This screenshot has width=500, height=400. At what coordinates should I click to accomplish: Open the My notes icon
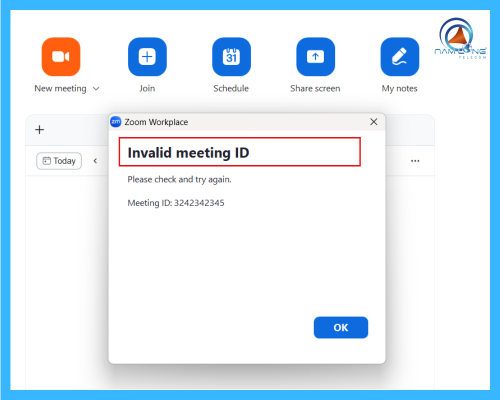[400, 57]
